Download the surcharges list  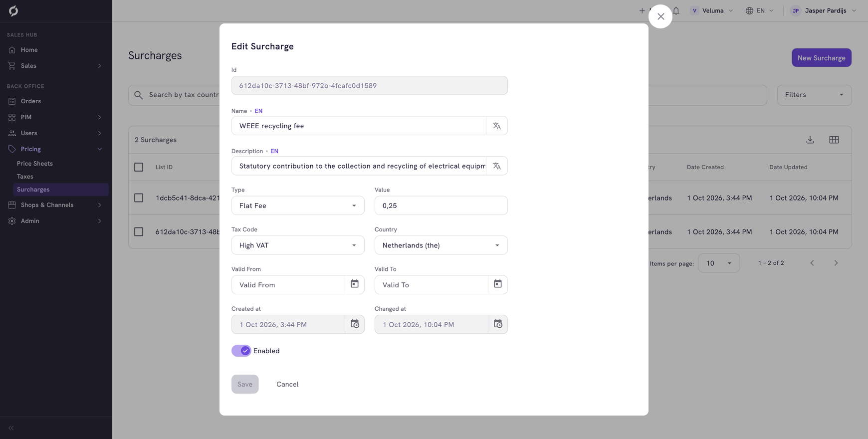810,140
